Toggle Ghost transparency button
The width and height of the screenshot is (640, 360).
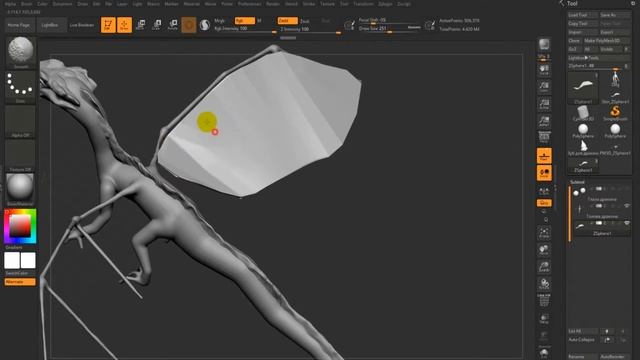tap(544, 336)
